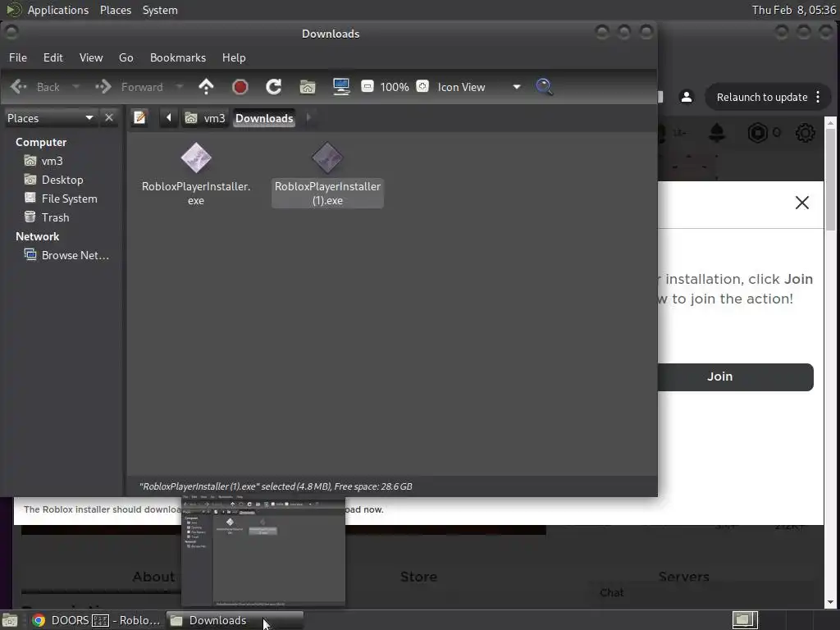840x630 pixels.
Task: Zoom in with the plus button
Action: tap(422, 86)
